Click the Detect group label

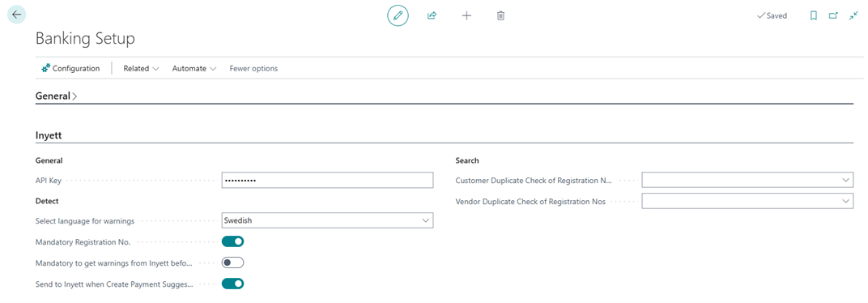click(47, 201)
